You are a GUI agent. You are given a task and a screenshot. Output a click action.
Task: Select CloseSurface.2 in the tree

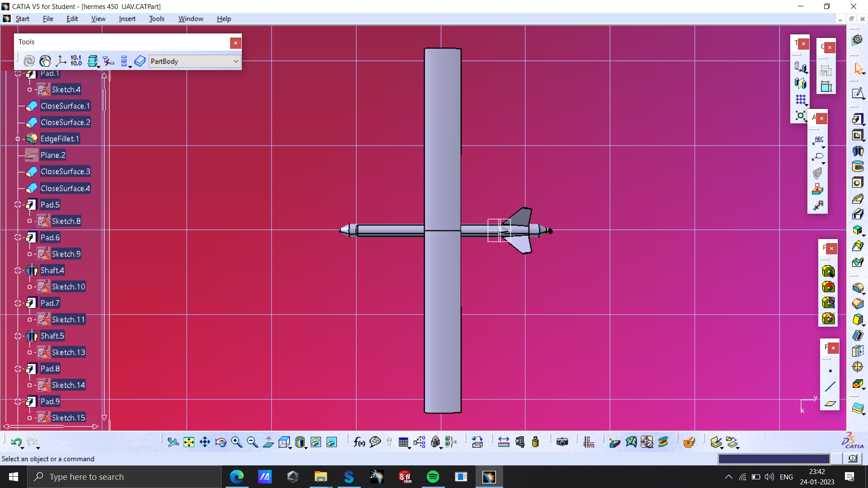[65, 122]
